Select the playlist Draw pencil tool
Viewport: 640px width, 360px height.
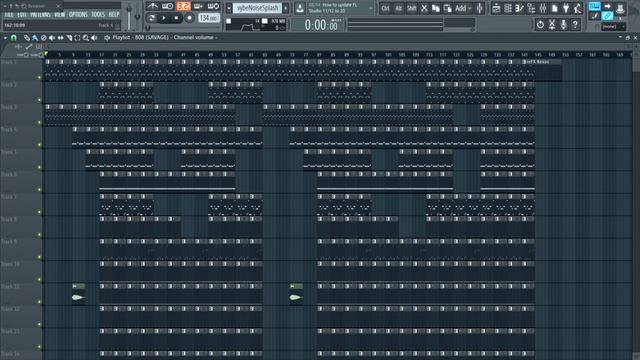(27, 38)
